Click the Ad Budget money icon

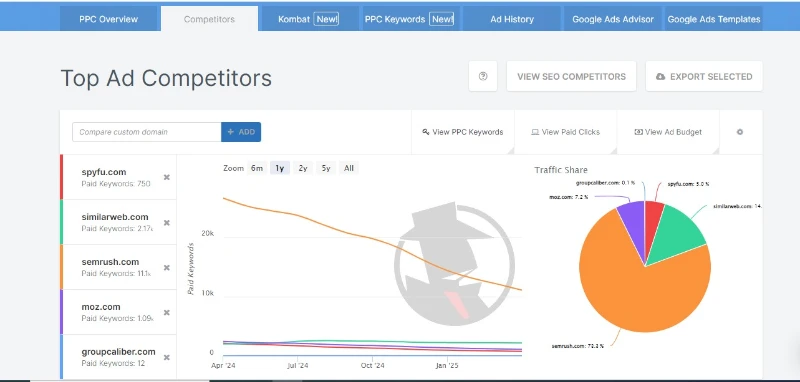(638, 132)
